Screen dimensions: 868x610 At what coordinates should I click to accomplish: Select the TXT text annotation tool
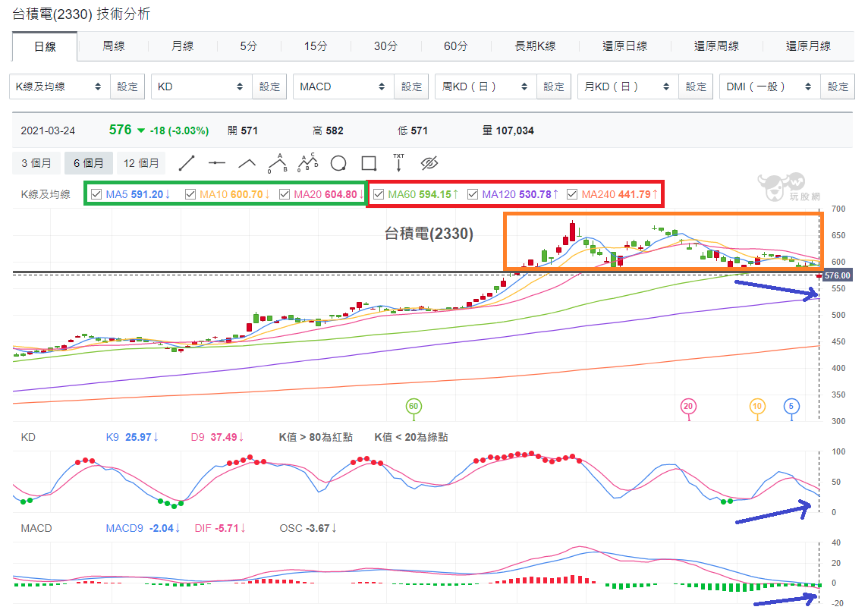pos(398,162)
